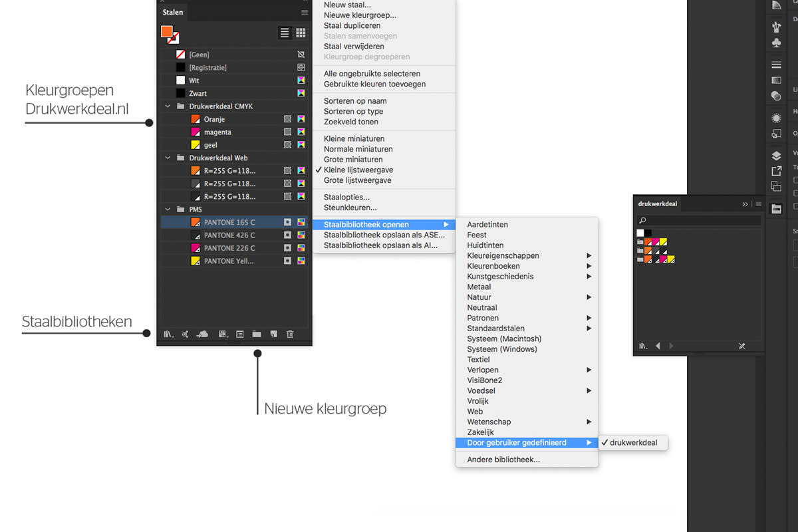The width and height of the screenshot is (798, 532).
Task: Click the swatch options icon in Stalen footer
Action: pos(239,334)
